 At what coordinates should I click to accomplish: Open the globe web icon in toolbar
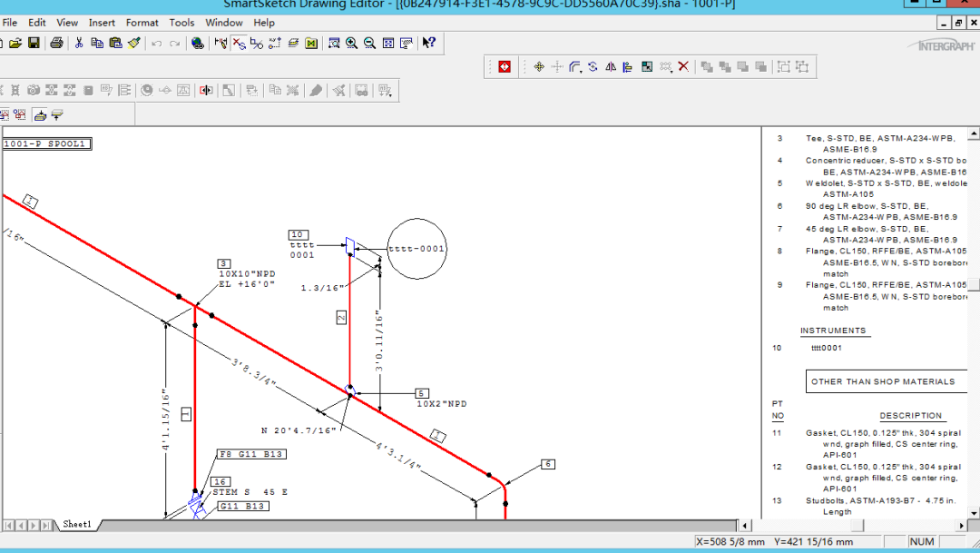[x=198, y=43]
